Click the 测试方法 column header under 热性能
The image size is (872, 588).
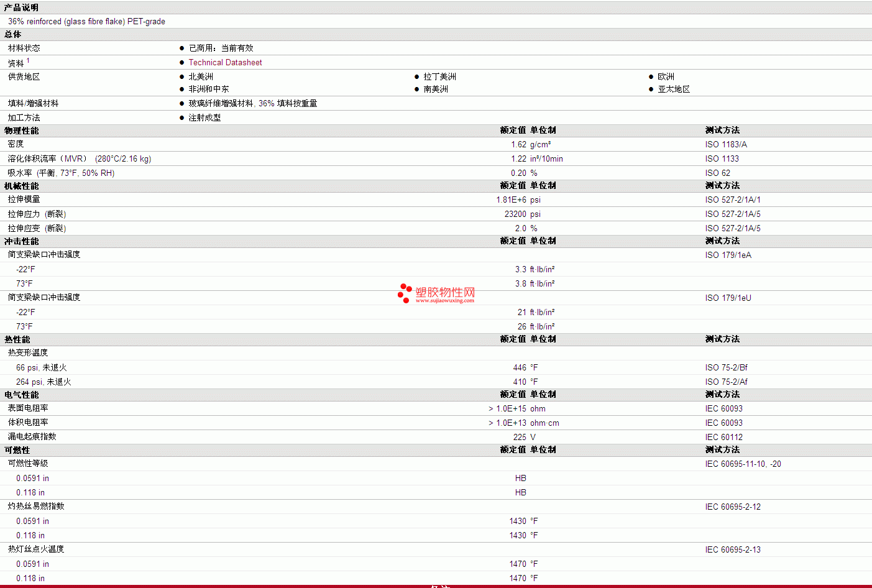pyautogui.click(x=722, y=339)
